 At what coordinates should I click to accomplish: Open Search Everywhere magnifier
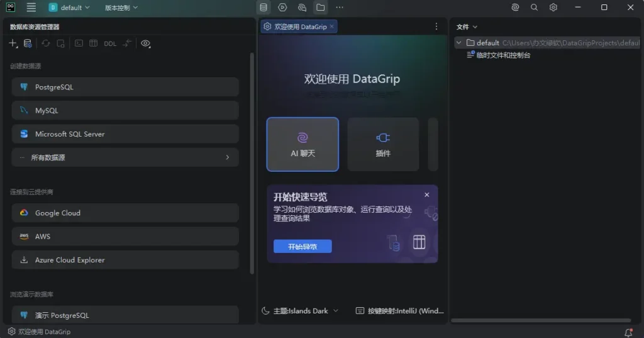(x=534, y=8)
